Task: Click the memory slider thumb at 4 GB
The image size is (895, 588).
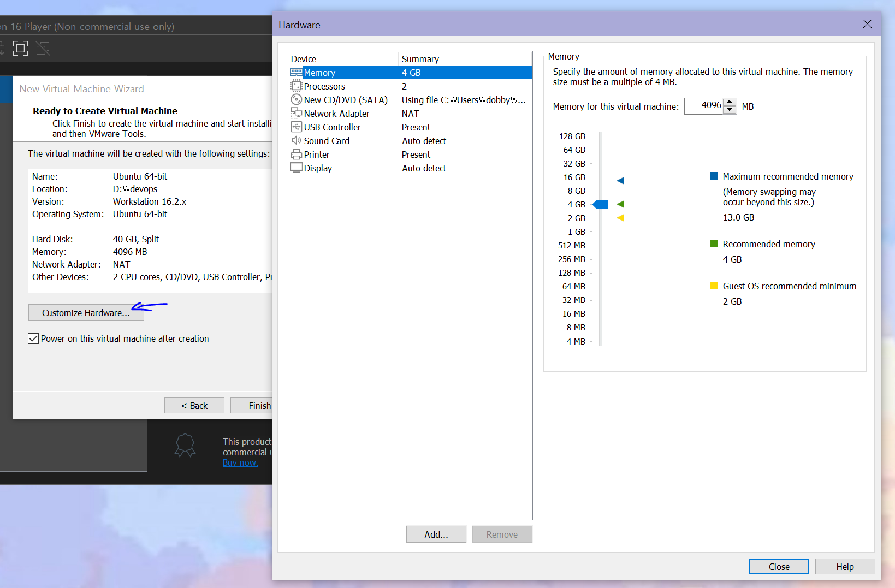Action: coord(601,204)
